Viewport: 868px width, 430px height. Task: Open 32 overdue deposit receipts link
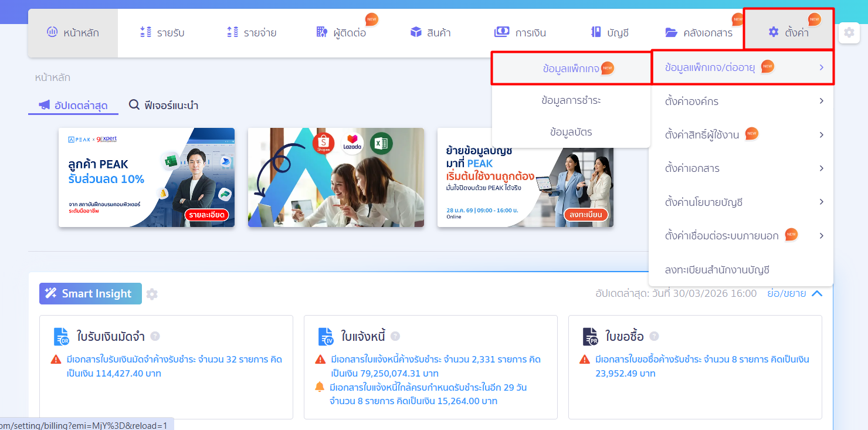[x=175, y=366]
